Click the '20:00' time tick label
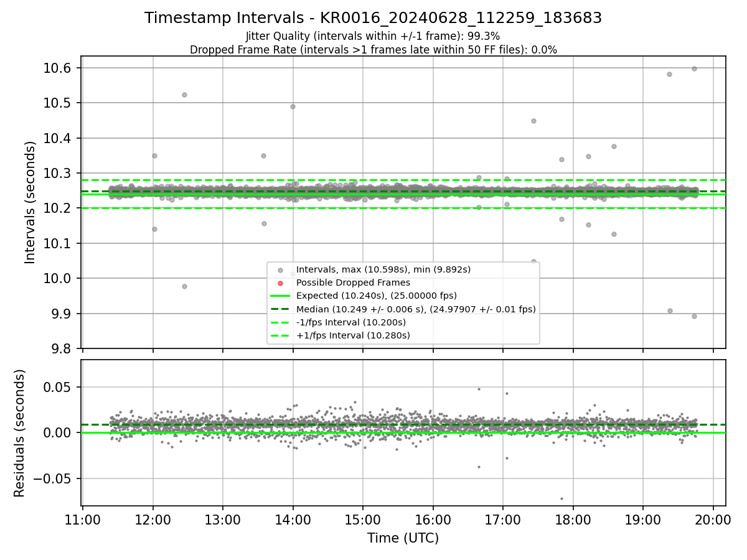Image resolution: width=747 pixels, height=560 pixels. point(713,519)
